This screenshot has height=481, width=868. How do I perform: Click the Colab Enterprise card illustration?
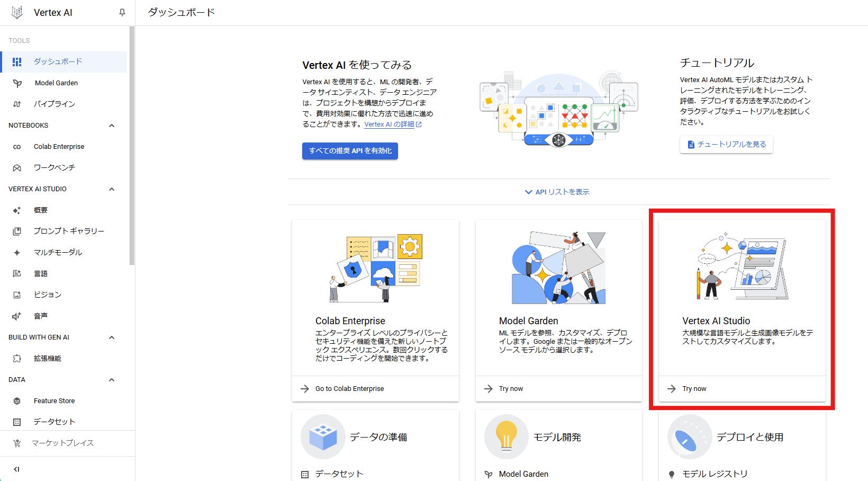[x=376, y=268]
